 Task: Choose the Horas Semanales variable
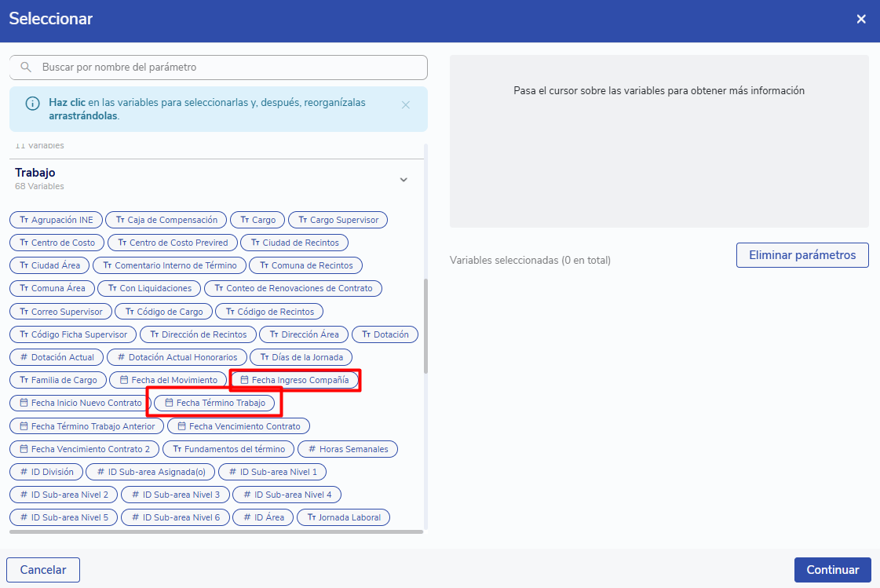coord(348,449)
